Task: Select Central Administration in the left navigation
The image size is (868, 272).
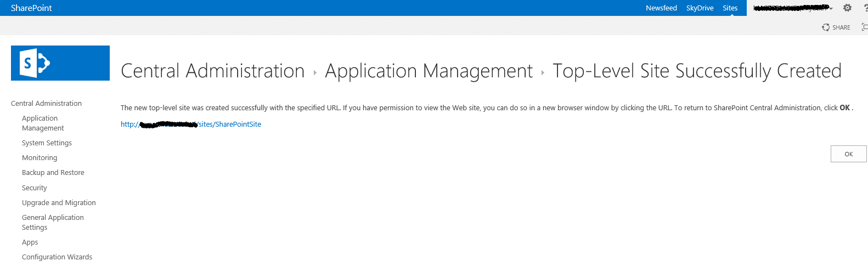Action: click(46, 103)
